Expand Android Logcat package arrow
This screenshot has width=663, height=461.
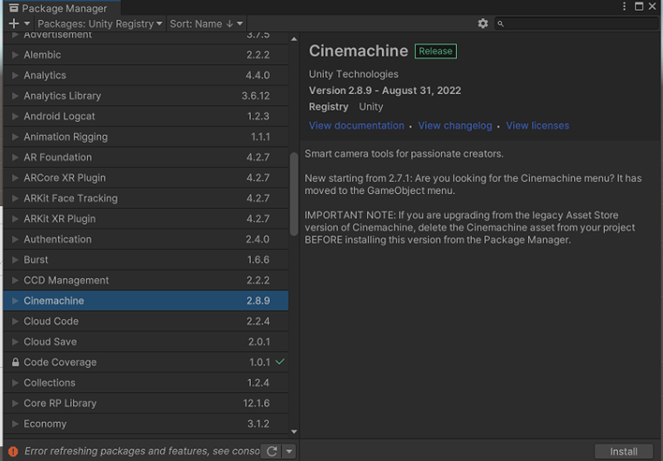[15, 116]
